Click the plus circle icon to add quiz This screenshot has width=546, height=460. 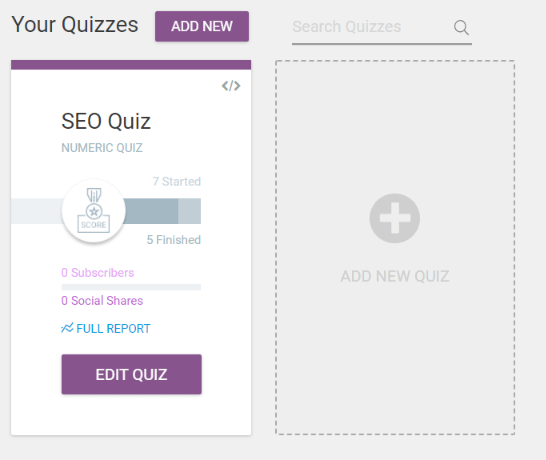coord(395,218)
